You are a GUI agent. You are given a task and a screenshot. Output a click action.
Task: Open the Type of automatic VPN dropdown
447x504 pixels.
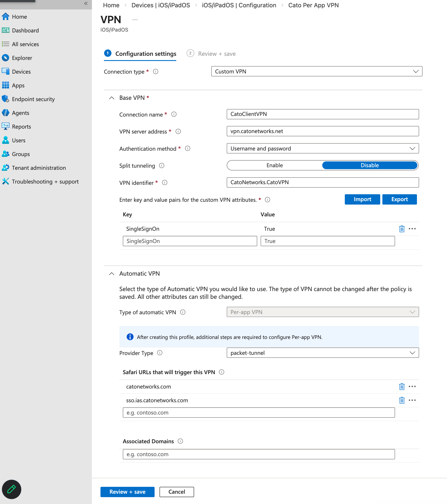click(x=323, y=312)
